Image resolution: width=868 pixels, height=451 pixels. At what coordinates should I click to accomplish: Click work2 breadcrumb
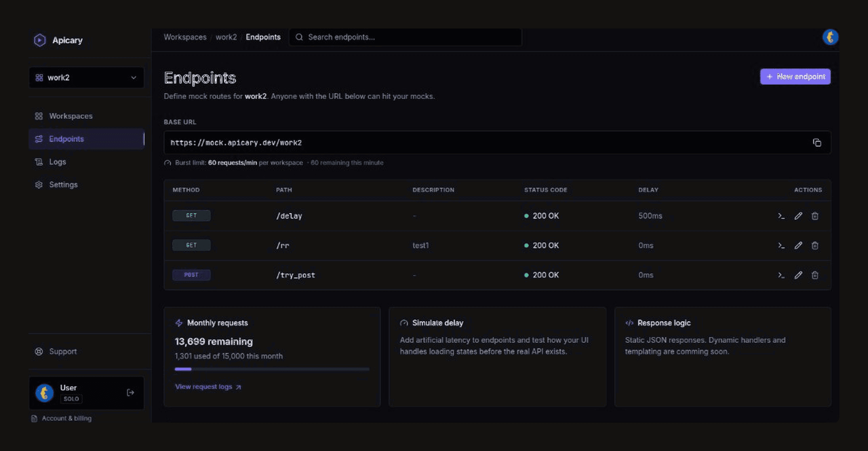[x=226, y=37]
